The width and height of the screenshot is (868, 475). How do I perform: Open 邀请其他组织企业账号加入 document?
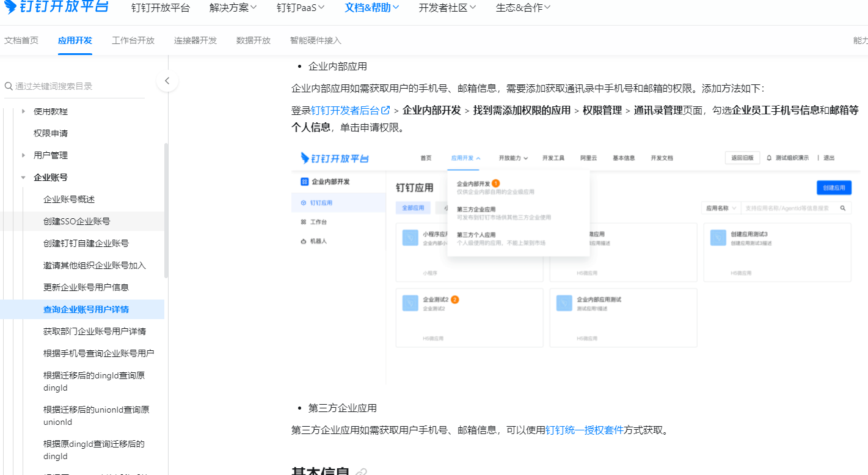(95, 265)
